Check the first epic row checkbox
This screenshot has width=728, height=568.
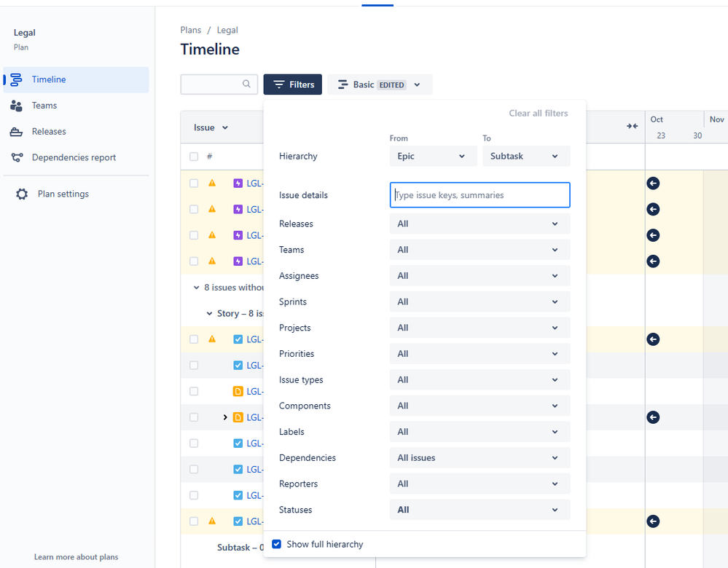click(x=194, y=184)
